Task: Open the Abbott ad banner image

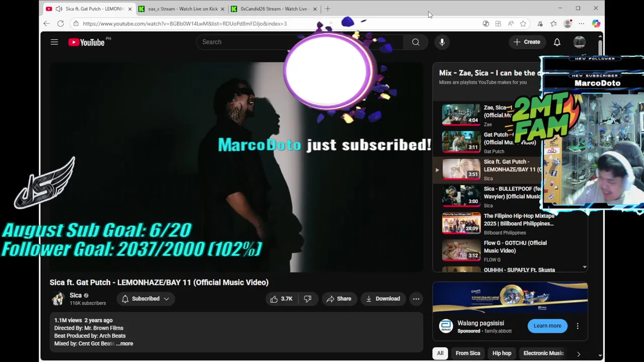Action: click(510, 298)
